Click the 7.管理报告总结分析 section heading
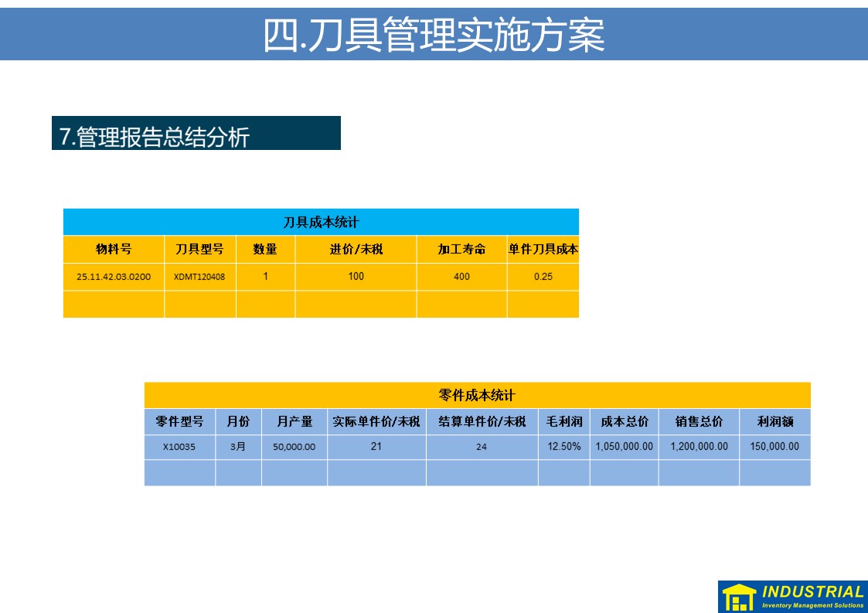 tap(155, 138)
